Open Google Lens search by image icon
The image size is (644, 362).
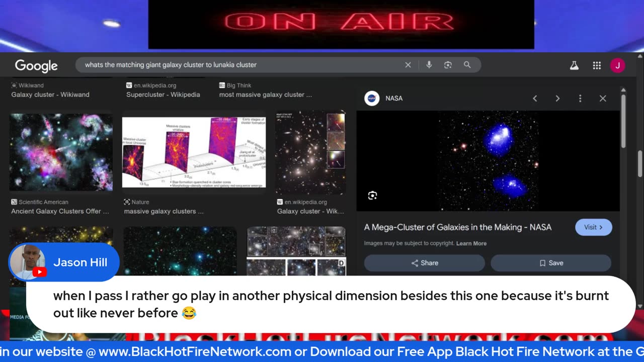point(448,65)
